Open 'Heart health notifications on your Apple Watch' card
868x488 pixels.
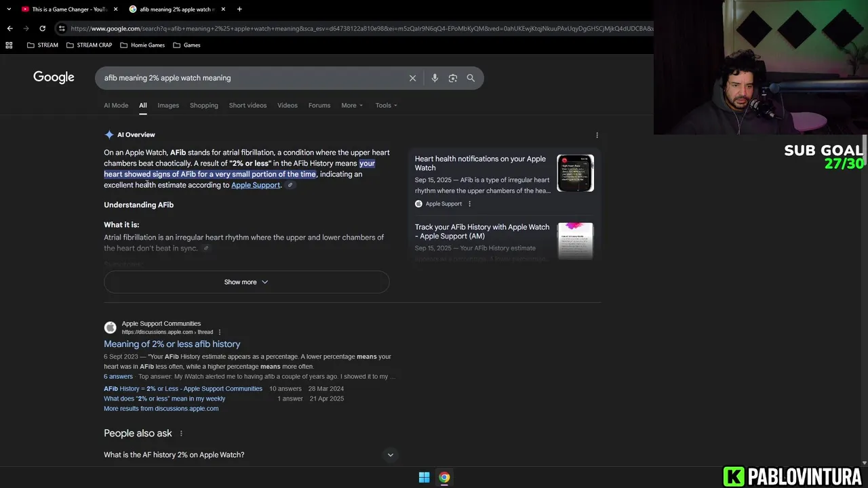[480, 163]
